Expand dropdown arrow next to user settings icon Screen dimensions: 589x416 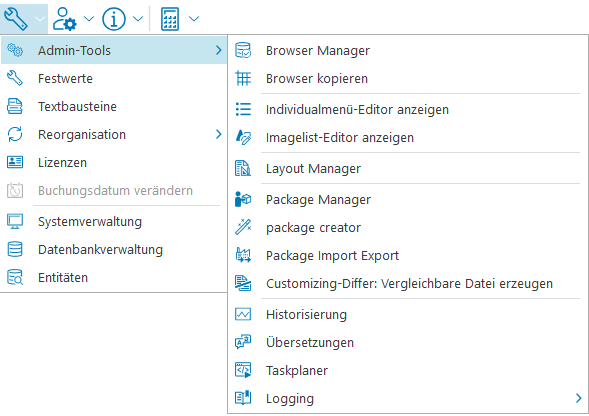(89, 19)
